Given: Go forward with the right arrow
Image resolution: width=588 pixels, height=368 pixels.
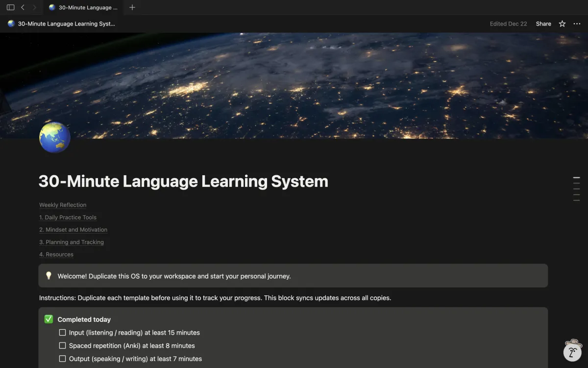Looking at the screenshot, I should pos(34,7).
